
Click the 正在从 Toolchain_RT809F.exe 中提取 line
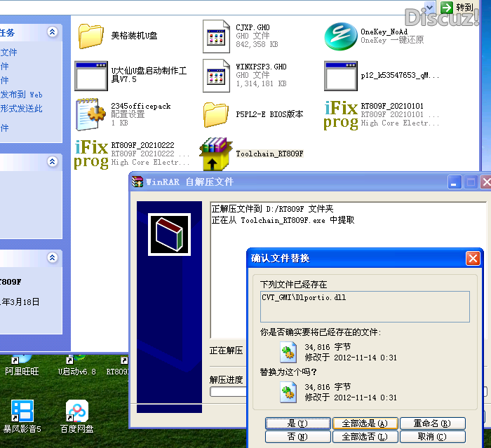pyautogui.click(x=283, y=220)
